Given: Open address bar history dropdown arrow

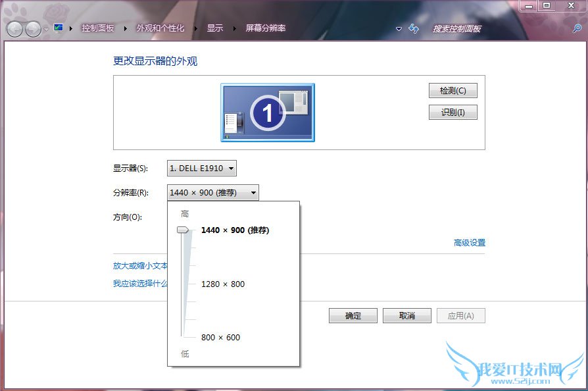Looking at the screenshot, I should pyautogui.click(x=399, y=29).
